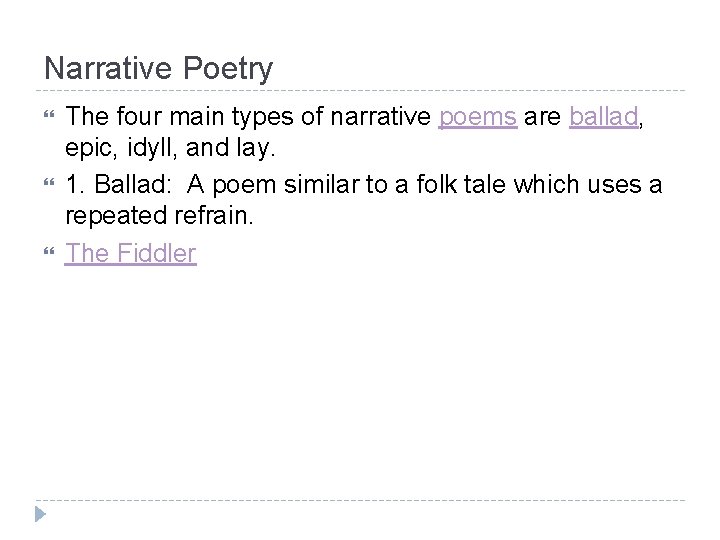Open "The Fiddler" link

[x=131, y=253]
